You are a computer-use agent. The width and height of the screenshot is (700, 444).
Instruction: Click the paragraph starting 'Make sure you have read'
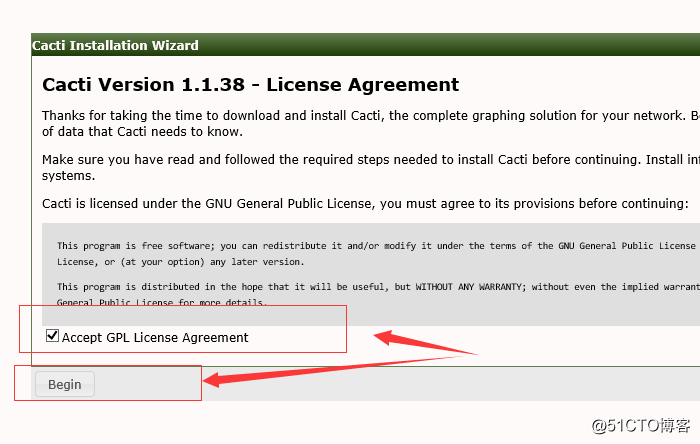(371, 167)
